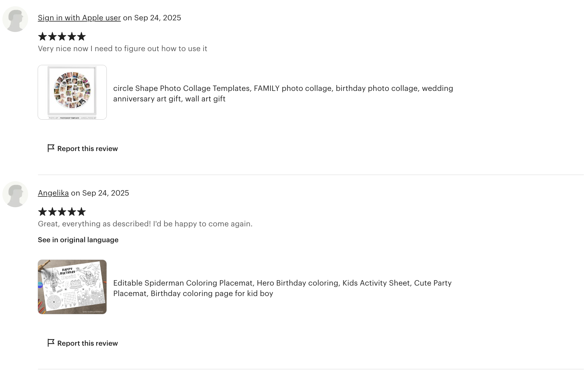588x372 pixels.
Task: Click the last star in Angelika's rating
Action: pos(81,212)
